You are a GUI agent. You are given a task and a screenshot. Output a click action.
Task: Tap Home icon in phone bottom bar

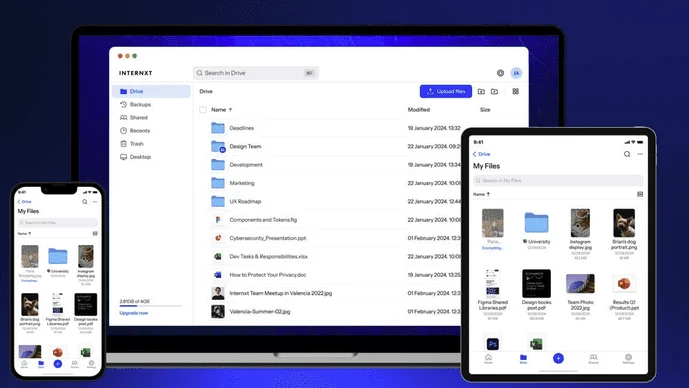pos(24,364)
